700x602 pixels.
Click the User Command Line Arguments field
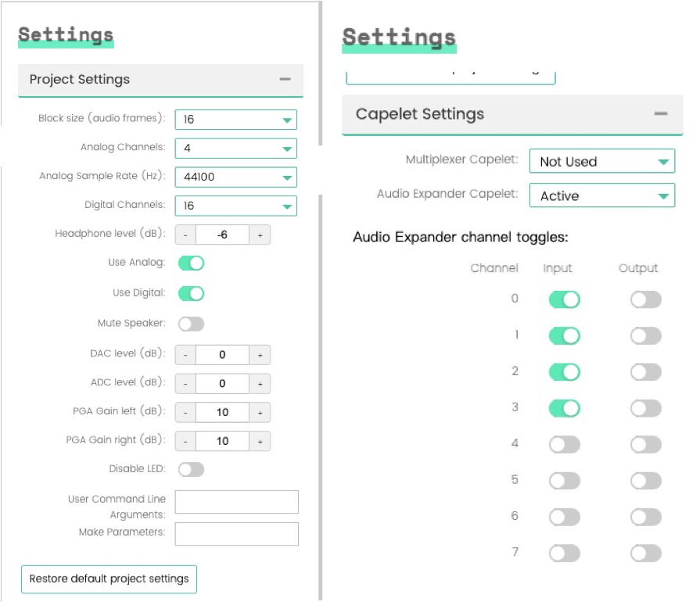tap(236, 502)
